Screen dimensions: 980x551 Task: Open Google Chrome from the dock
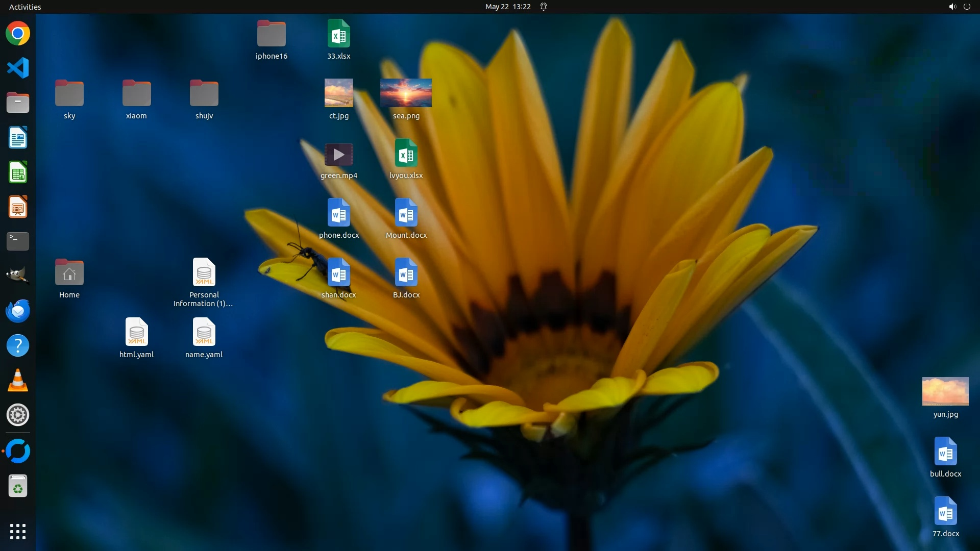pos(18,34)
